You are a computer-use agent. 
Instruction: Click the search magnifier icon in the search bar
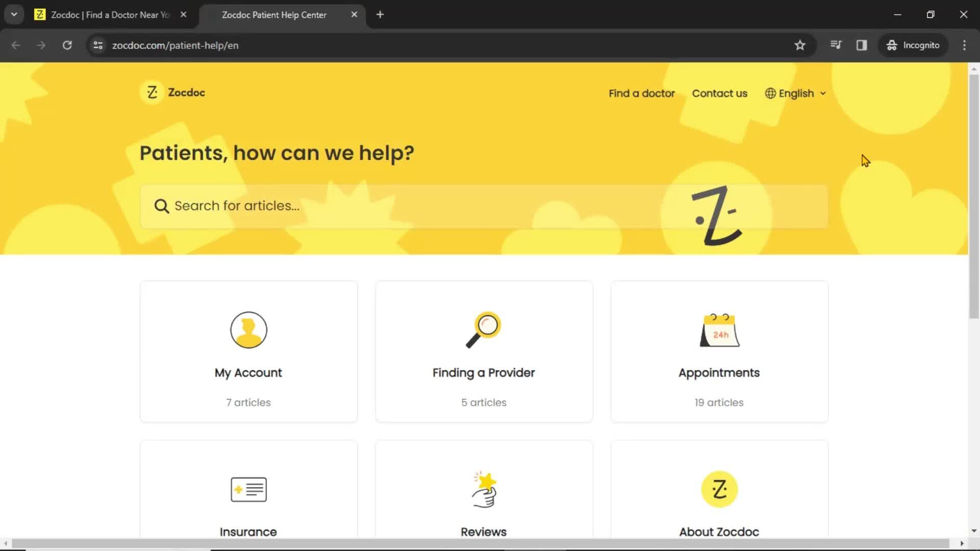161,206
